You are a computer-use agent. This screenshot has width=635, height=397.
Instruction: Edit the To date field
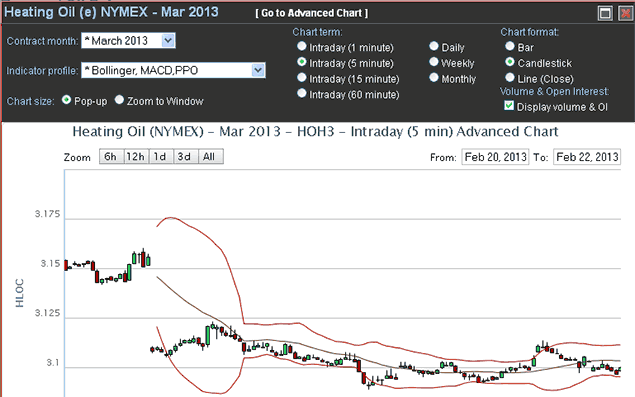point(587,157)
